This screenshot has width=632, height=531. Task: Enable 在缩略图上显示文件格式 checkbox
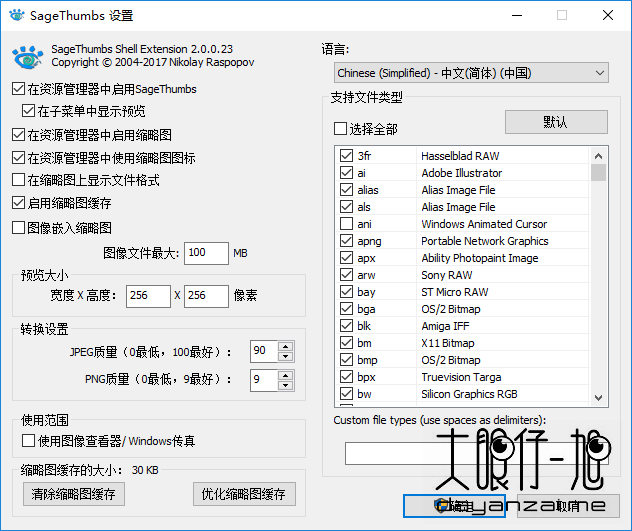(x=18, y=180)
